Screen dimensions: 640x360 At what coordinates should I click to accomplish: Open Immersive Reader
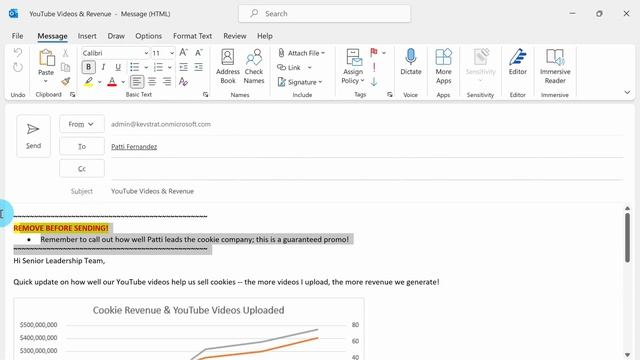coord(555,67)
